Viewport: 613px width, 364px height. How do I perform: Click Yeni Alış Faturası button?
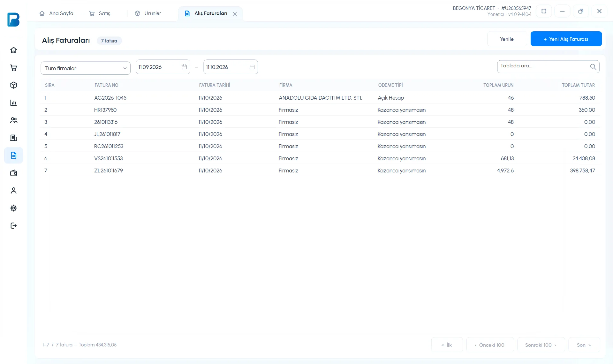pyautogui.click(x=566, y=39)
